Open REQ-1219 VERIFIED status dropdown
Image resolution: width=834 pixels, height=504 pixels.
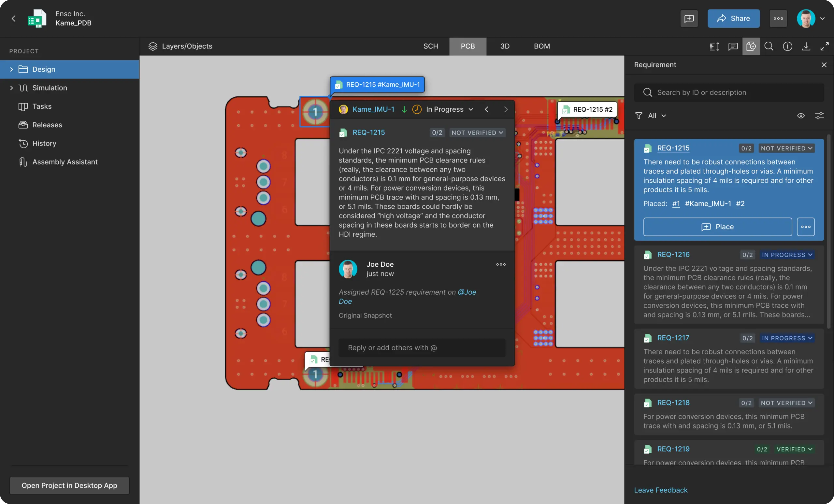(x=794, y=449)
